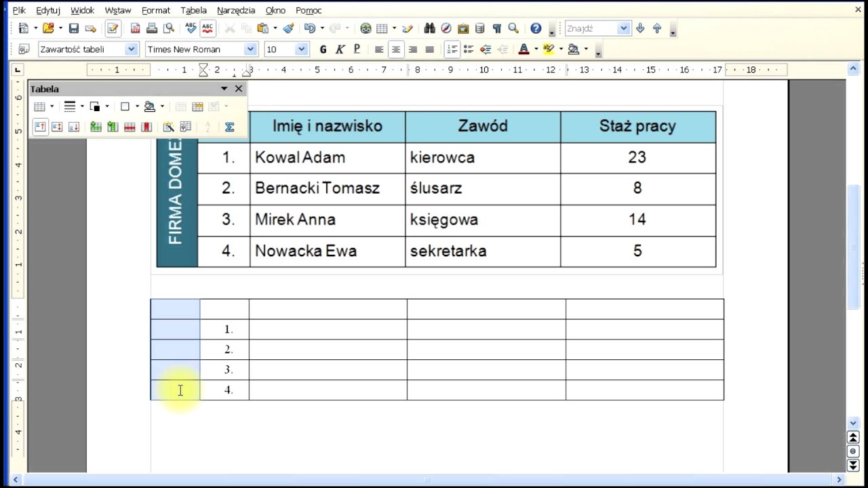Image resolution: width=868 pixels, height=488 pixels.
Task: Click the Undo arrow icon
Action: click(310, 28)
